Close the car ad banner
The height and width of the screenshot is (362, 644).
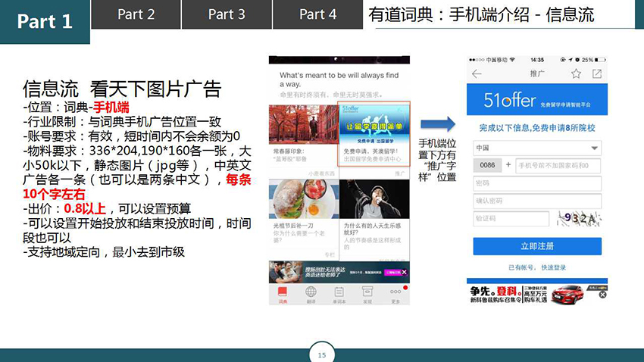pos(602,295)
